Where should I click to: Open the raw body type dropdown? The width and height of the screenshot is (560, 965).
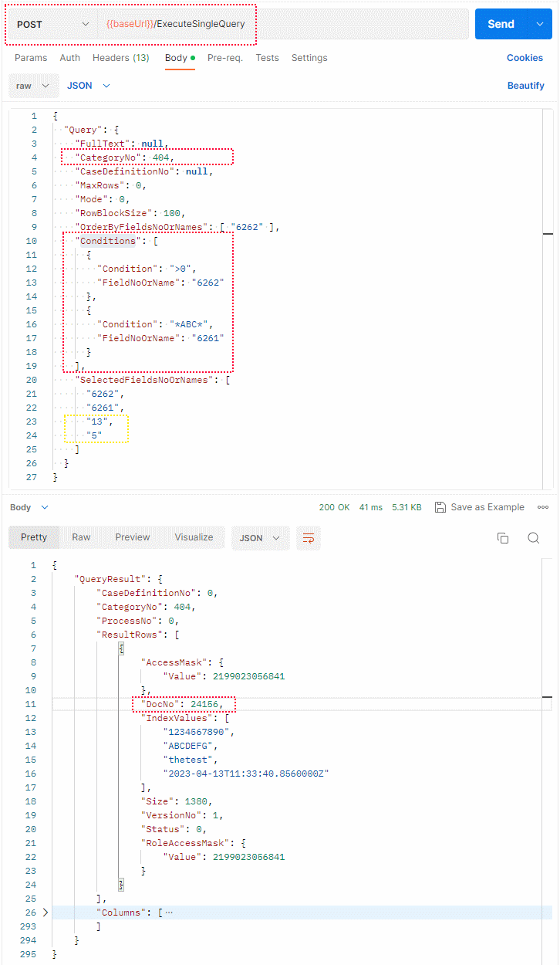(33, 85)
